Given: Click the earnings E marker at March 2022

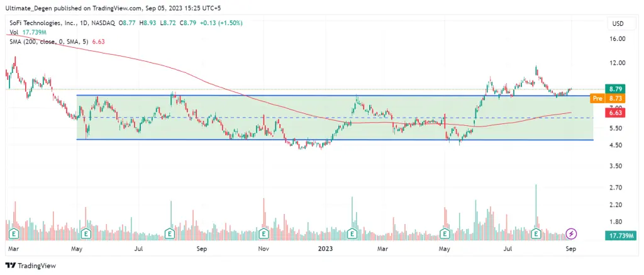Looking at the screenshot, I should coord(14,234).
